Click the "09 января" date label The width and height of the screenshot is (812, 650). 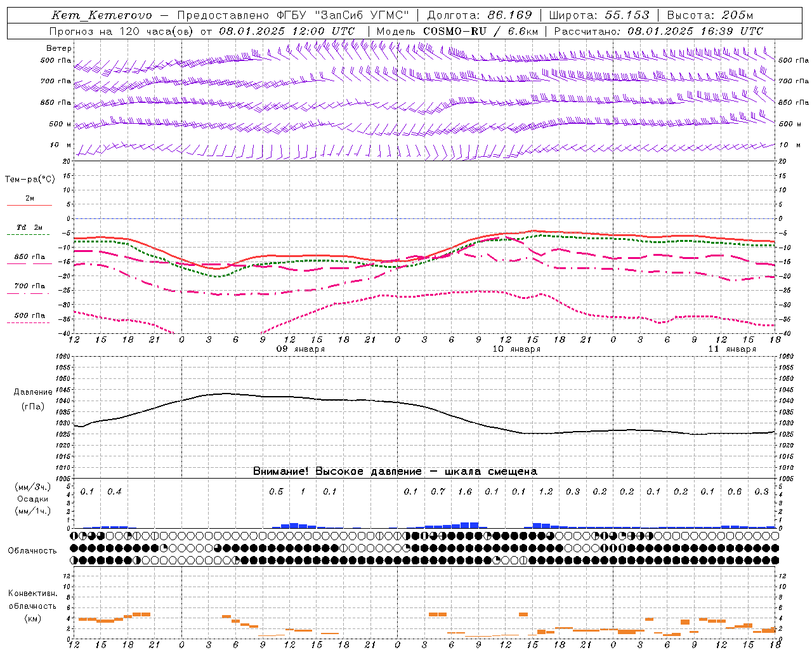click(x=301, y=349)
